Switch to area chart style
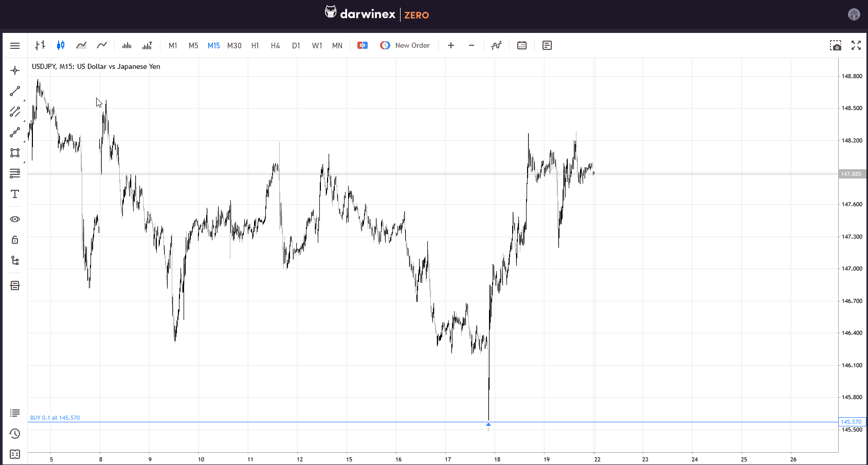The image size is (868, 465). (x=81, y=45)
